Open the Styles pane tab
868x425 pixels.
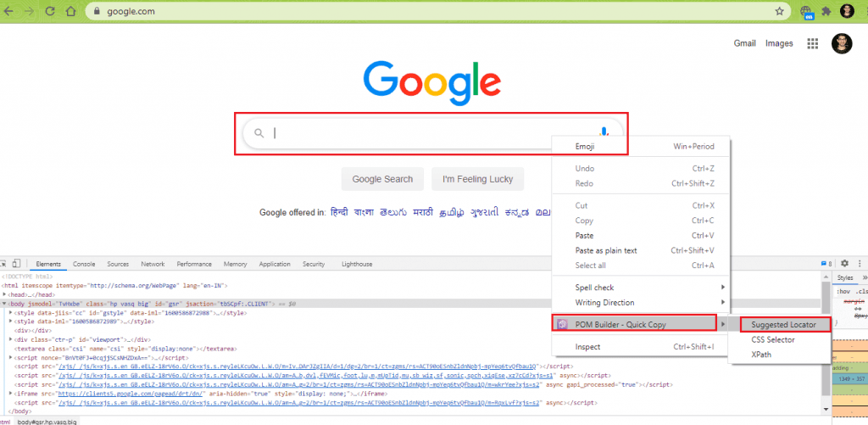[845, 277]
